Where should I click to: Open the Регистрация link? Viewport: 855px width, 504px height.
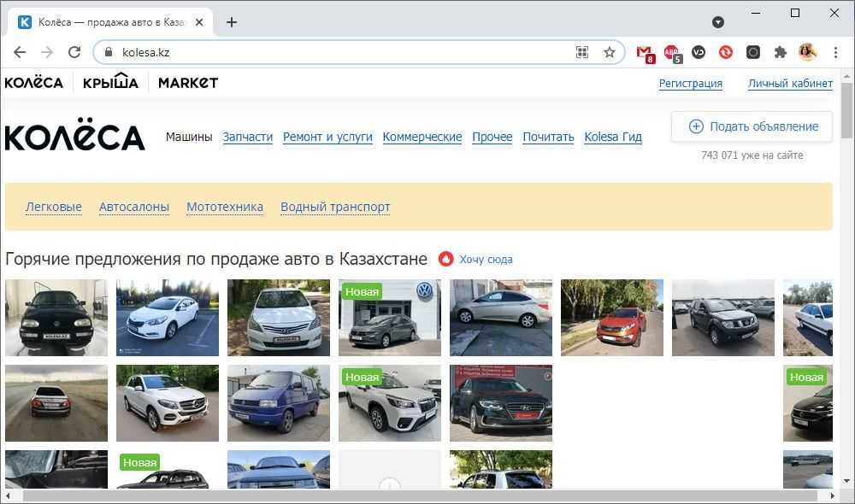click(690, 83)
